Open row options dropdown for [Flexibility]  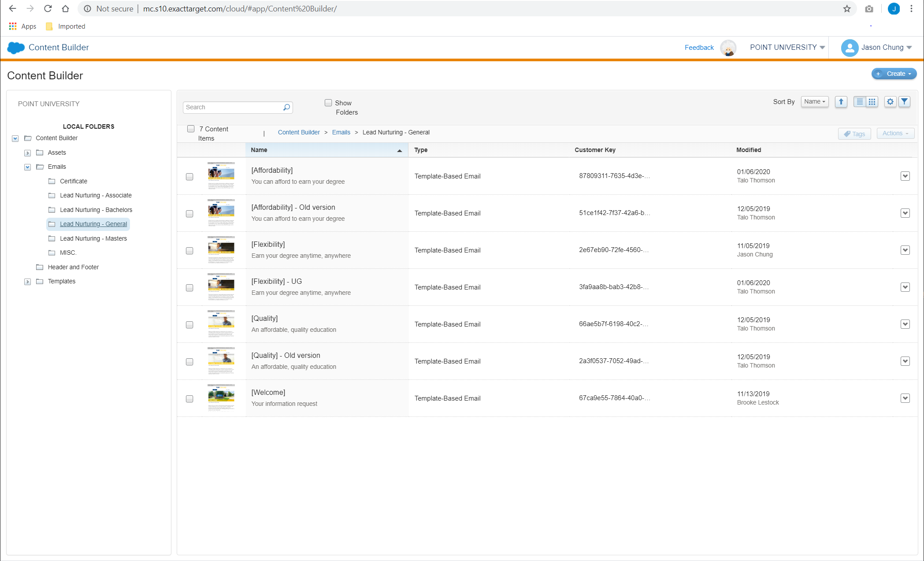905,250
